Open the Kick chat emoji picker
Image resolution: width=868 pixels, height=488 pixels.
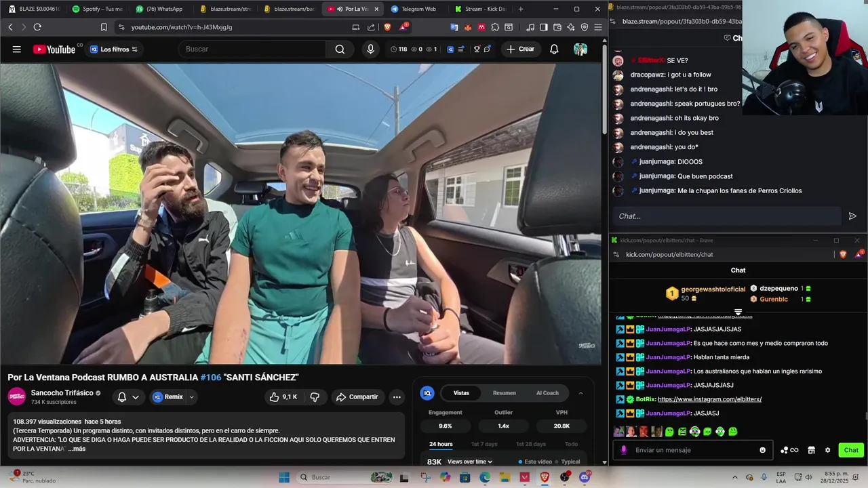pos(762,450)
